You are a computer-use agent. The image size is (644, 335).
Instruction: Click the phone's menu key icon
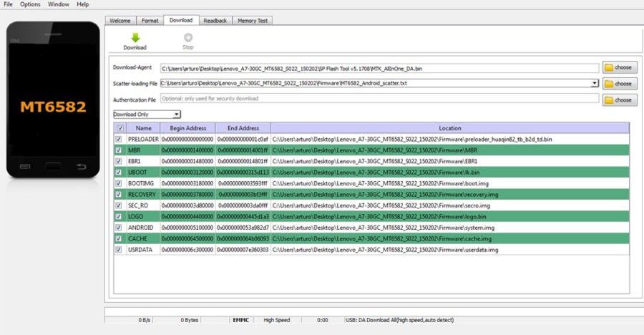[25, 167]
